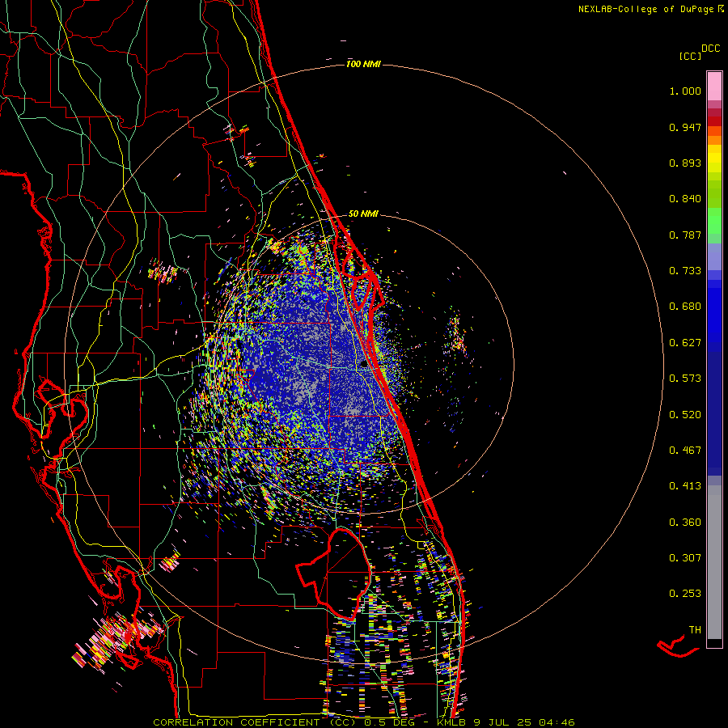The height and width of the screenshot is (728, 728).
Task: Click the 0.467 legend value
Action: click(685, 451)
